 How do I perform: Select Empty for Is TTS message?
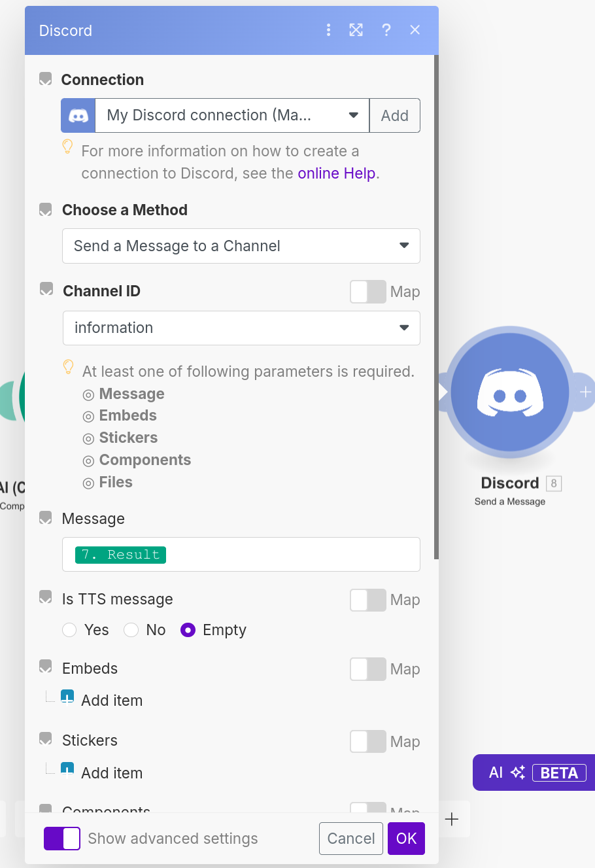point(188,630)
